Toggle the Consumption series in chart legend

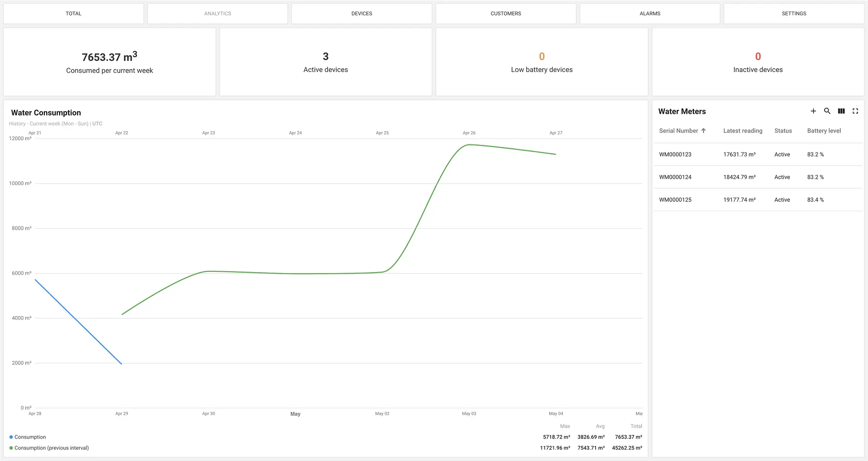tap(29, 437)
